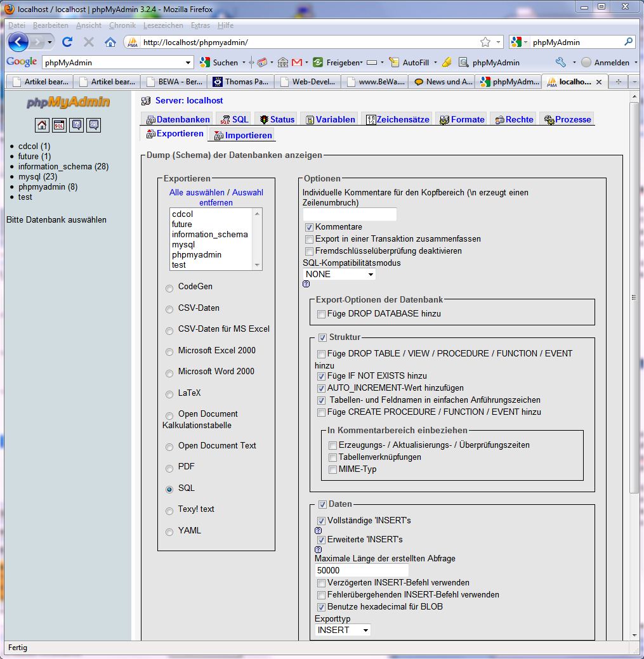Open the back/forward history dropdown arrow
The width and height of the screenshot is (644, 659).
click(49, 42)
